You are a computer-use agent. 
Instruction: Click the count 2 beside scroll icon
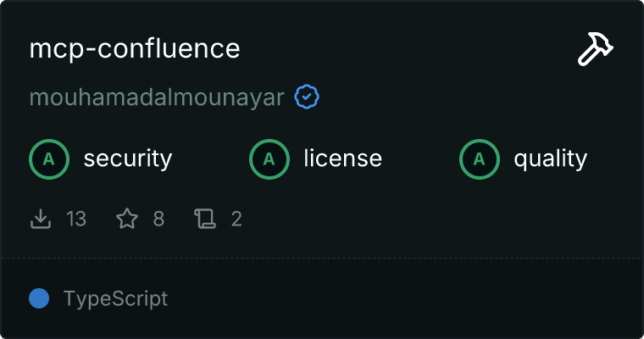click(x=236, y=220)
